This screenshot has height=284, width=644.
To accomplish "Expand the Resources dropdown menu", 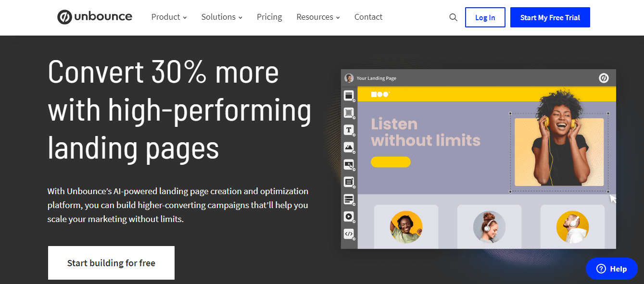I will 318,17.
